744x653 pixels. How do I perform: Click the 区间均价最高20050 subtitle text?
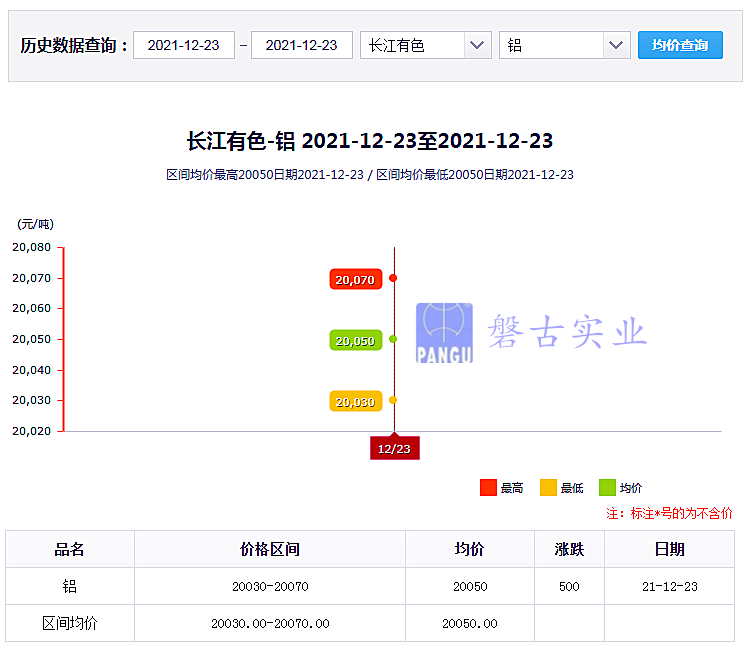220,175
